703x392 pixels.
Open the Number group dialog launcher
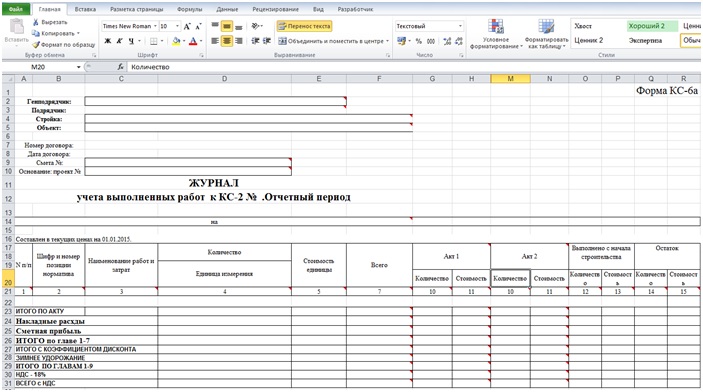click(461, 55)
